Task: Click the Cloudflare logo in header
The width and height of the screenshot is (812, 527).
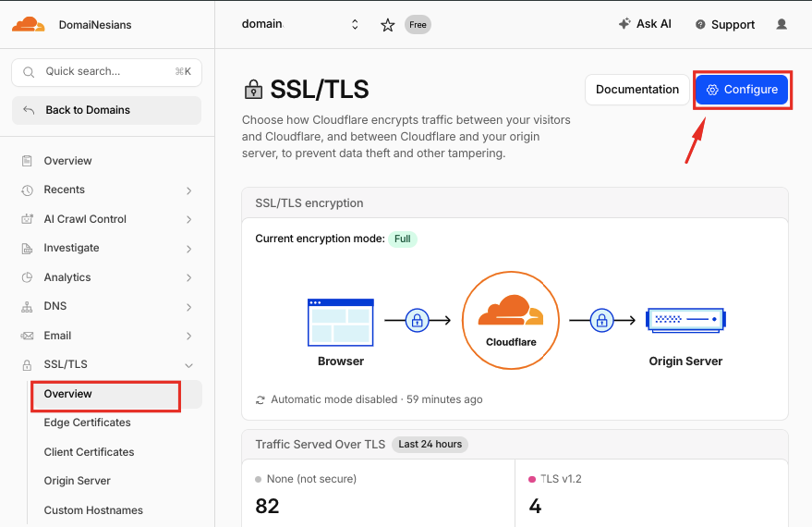Action: pos(29,24)
